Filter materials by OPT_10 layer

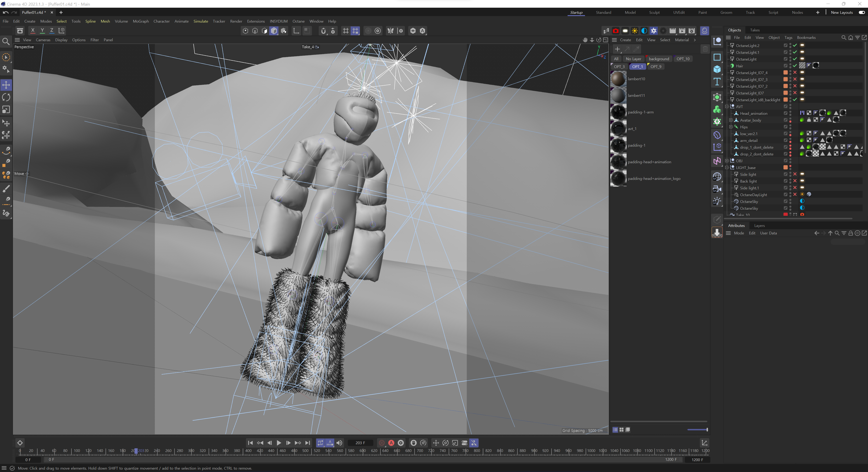click(683, 59)
